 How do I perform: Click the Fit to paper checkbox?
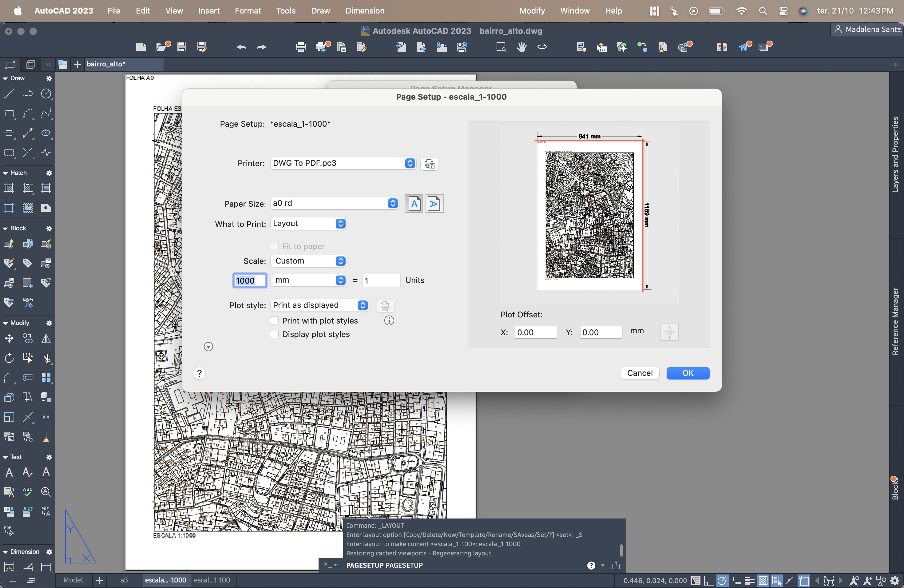pyautogui.click(x=274, y=246)
